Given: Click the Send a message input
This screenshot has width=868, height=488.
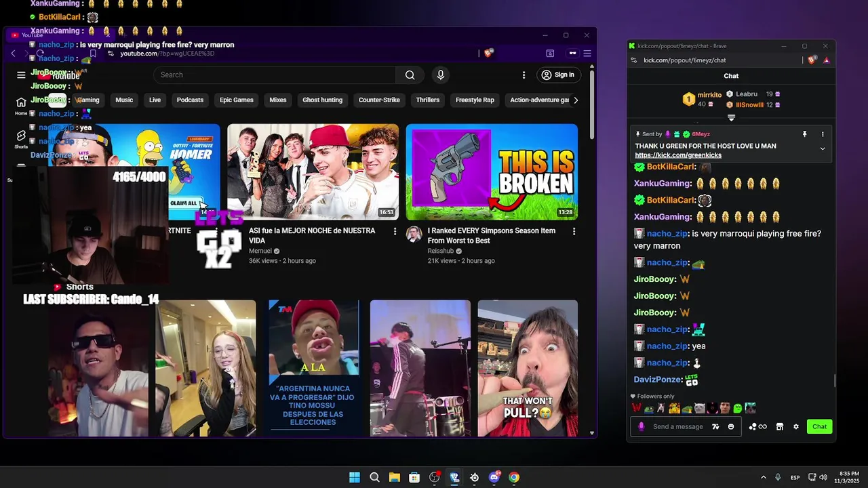Looking at the screenshot, I should [678, 426].
